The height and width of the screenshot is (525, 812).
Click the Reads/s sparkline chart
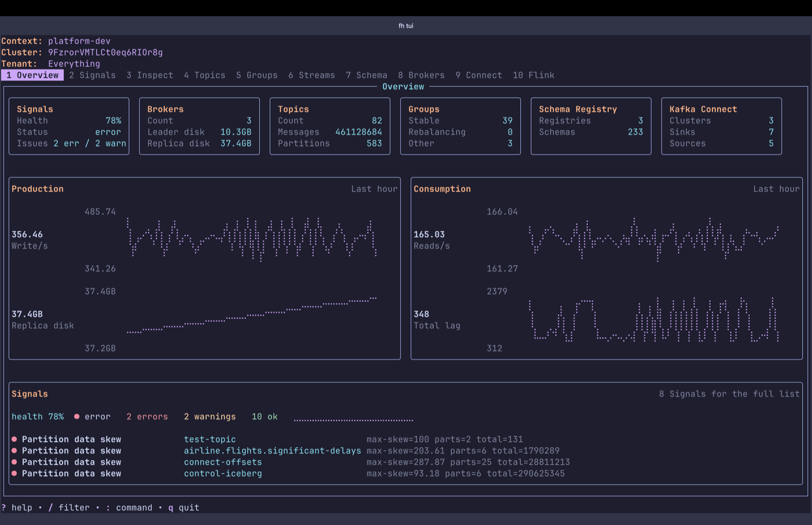click(x=654, y=239)
